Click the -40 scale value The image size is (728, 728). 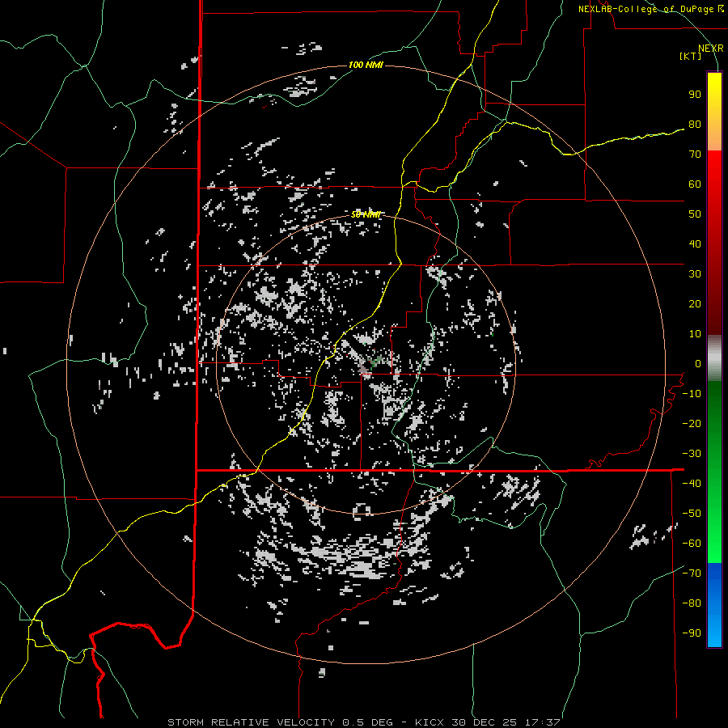coord(692,484)
